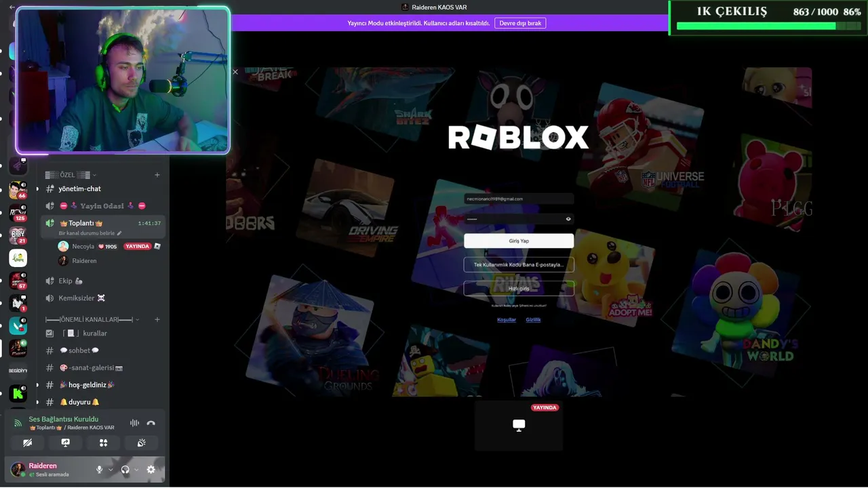
Task: Open the server with the 57 badge
Action: tap(18, 281)
